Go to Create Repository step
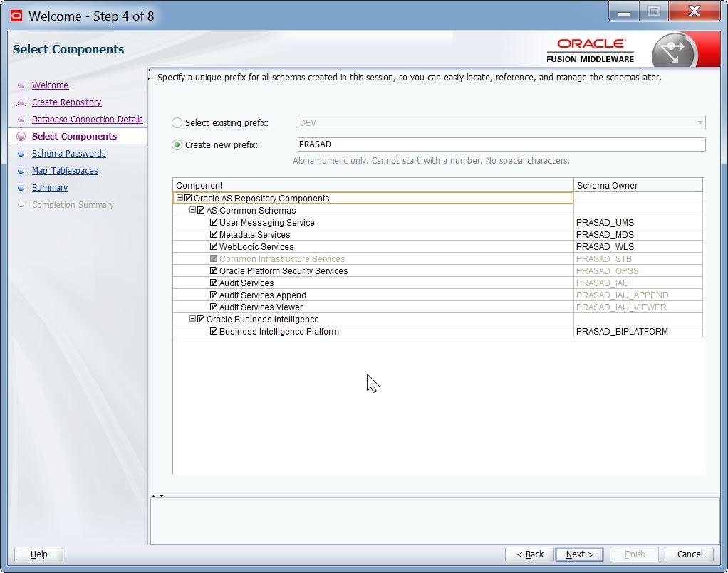 click(66, 102)
